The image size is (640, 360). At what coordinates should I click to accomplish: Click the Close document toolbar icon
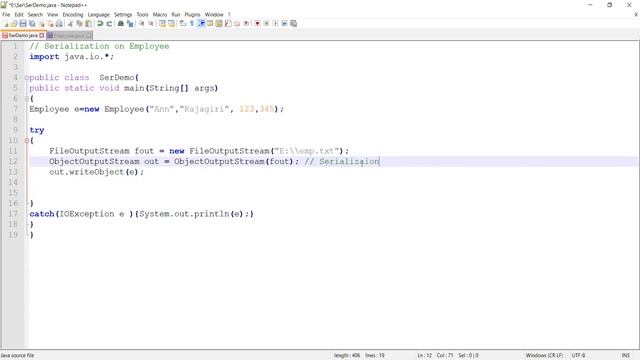point(41,24)
